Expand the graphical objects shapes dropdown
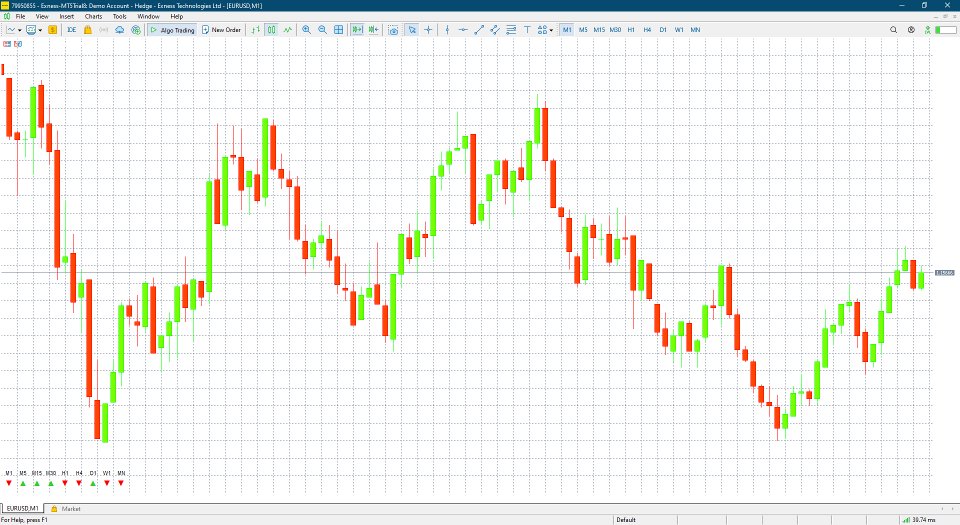Image resolution: width=960 pixels, height=525 pixels. tap(552, 30)
